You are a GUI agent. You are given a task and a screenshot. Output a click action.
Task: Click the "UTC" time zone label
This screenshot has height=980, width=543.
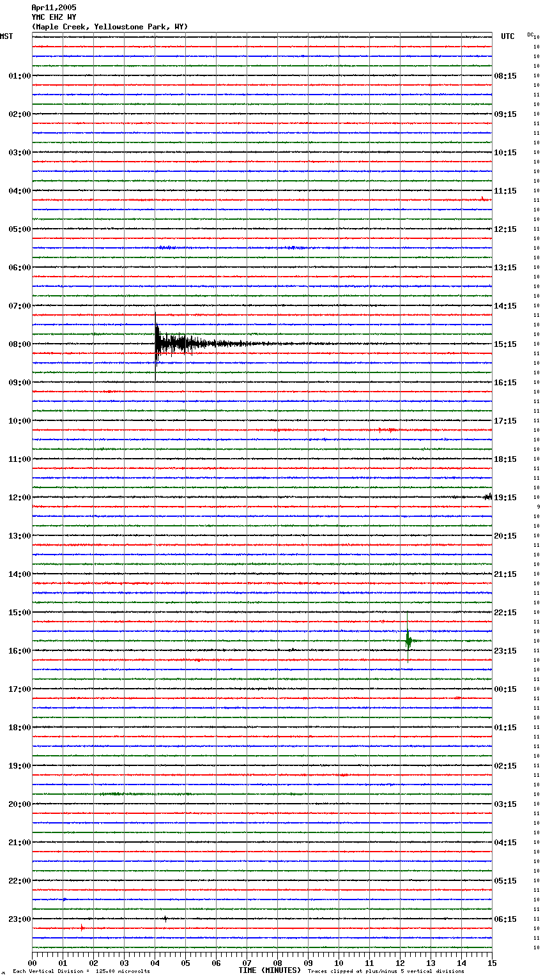508,36
